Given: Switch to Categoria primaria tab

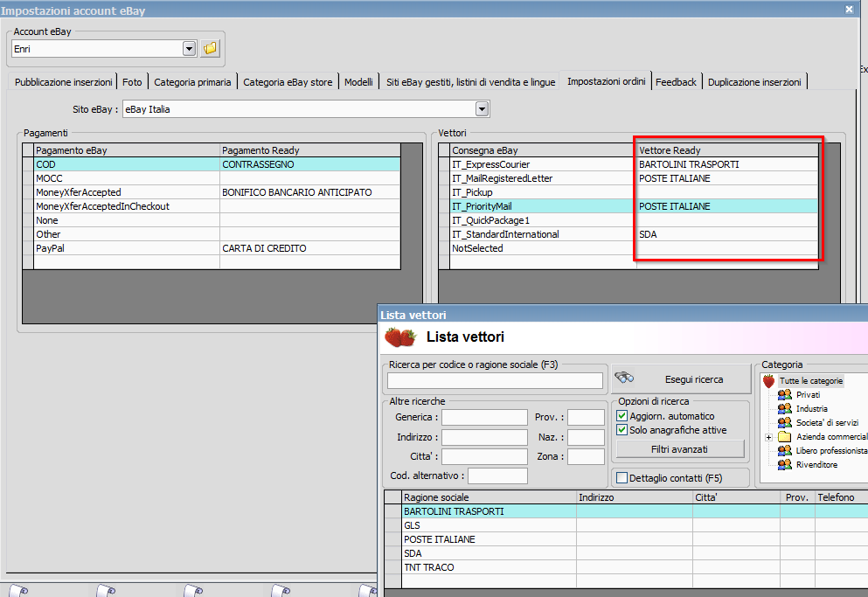Looking at the screenshot, I should (192, 82).
